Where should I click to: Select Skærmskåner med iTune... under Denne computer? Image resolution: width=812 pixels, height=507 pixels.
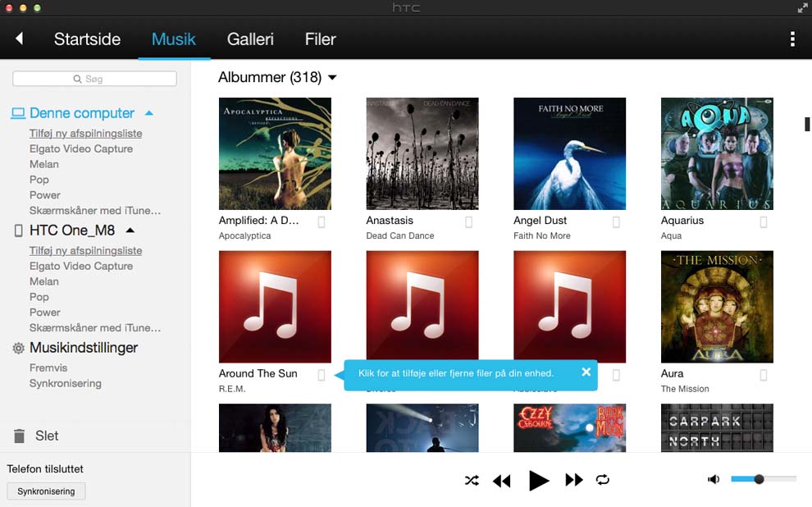[x=95, y=210]
